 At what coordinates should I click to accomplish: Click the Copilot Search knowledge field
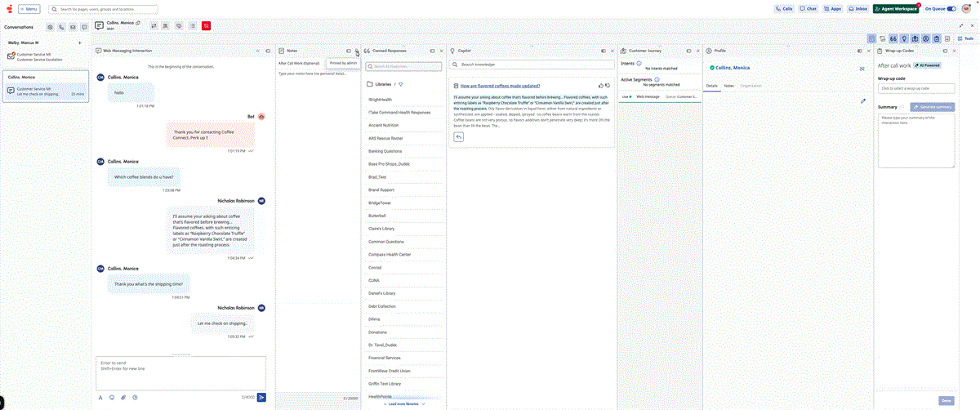coord(532,65)
